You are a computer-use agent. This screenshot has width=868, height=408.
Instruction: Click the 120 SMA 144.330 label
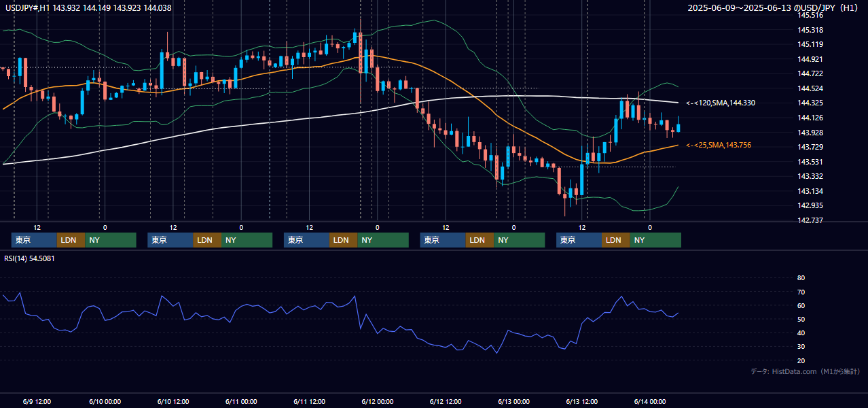click(721, 103)
